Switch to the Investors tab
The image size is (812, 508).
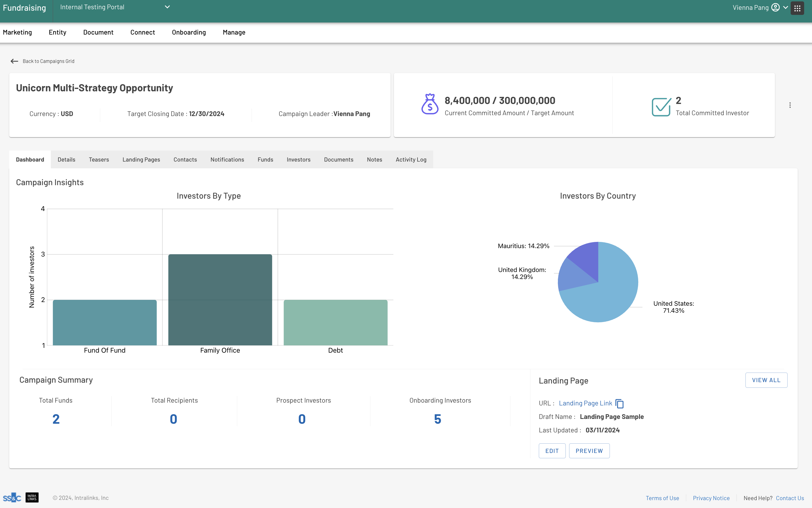298,159
